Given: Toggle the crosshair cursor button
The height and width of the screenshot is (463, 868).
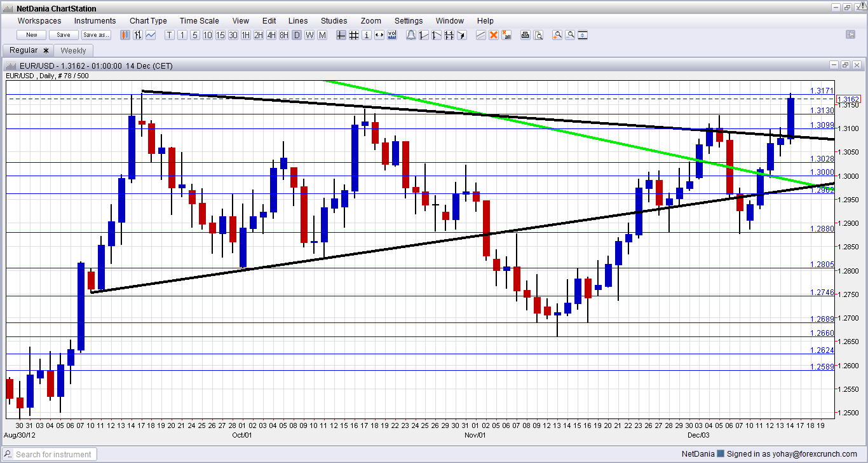Looking at the screenshot, I should 341,35.
